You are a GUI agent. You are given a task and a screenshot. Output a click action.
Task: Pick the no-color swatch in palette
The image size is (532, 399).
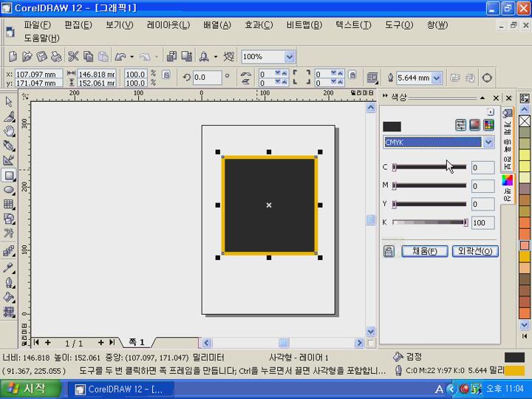(x=524, y=121)
